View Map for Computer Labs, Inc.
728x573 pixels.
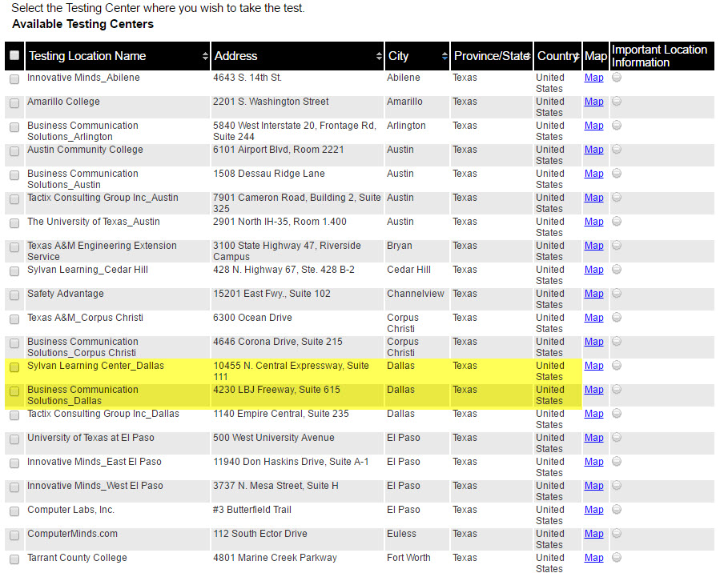593,510
